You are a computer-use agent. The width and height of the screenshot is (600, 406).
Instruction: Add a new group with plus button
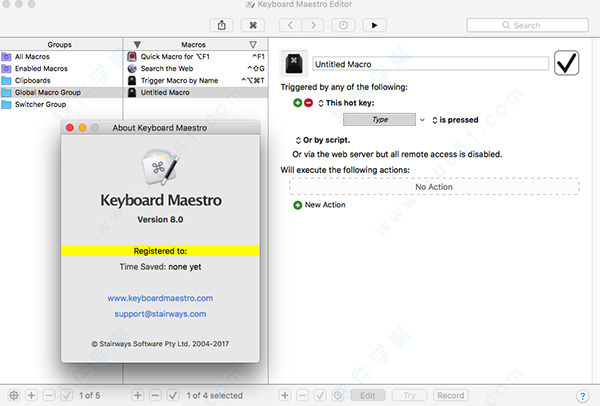(x=32, y=395)
